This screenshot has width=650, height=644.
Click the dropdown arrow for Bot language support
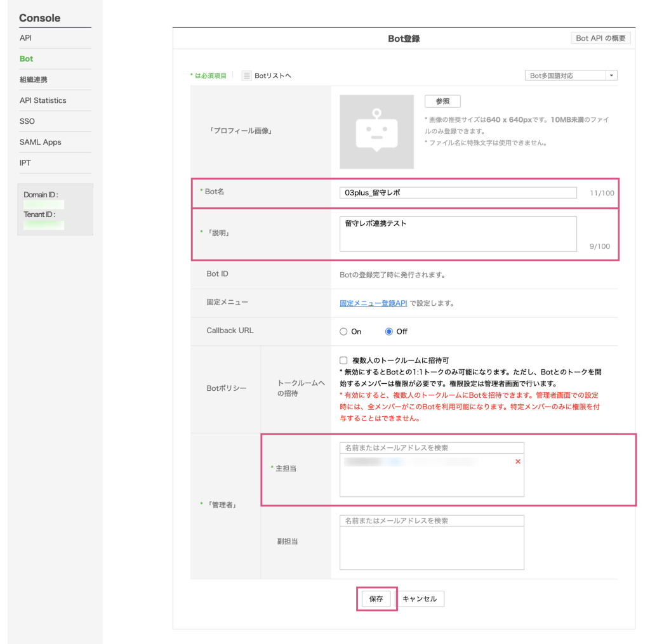[611, 76]
